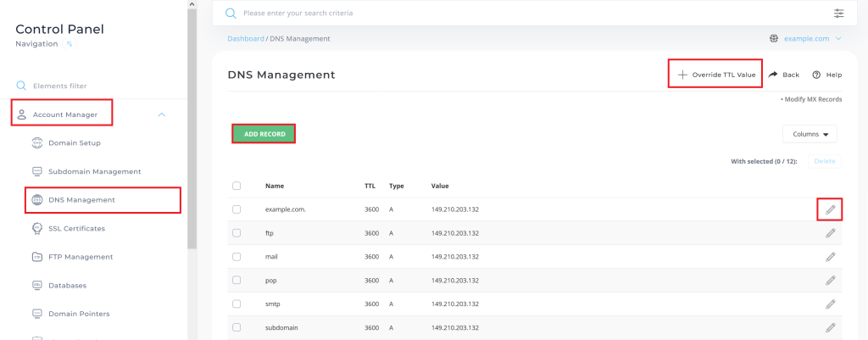Click the Back arrow icon
Image resolution: width=868 pixels, height=340 pixels.
tap(773, 75)
